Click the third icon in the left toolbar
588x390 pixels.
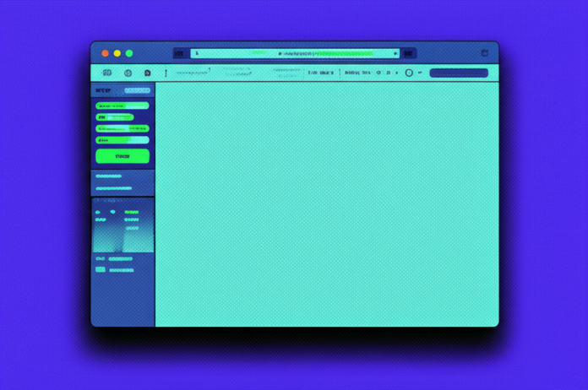(148, 73)
